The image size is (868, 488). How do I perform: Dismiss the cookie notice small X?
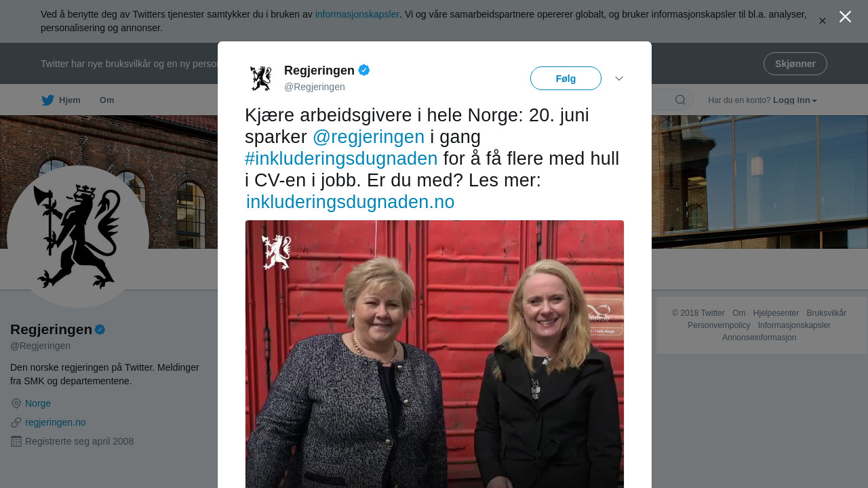coord(823,21)
